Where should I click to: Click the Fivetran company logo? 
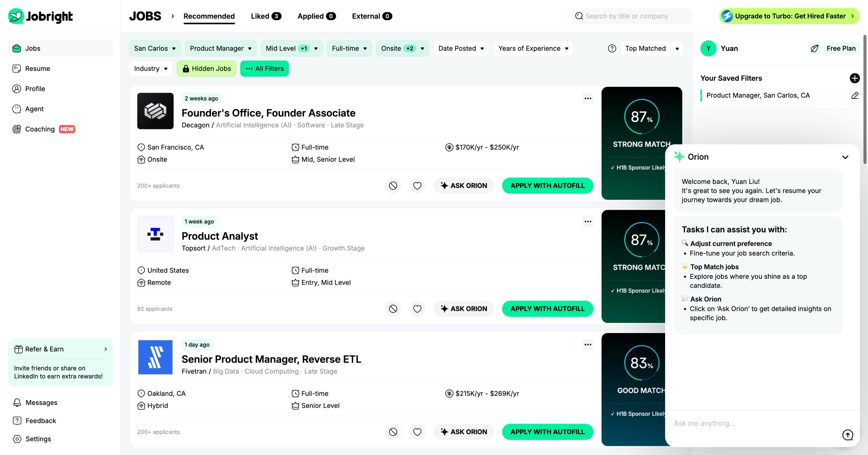(x=155, y=357)
